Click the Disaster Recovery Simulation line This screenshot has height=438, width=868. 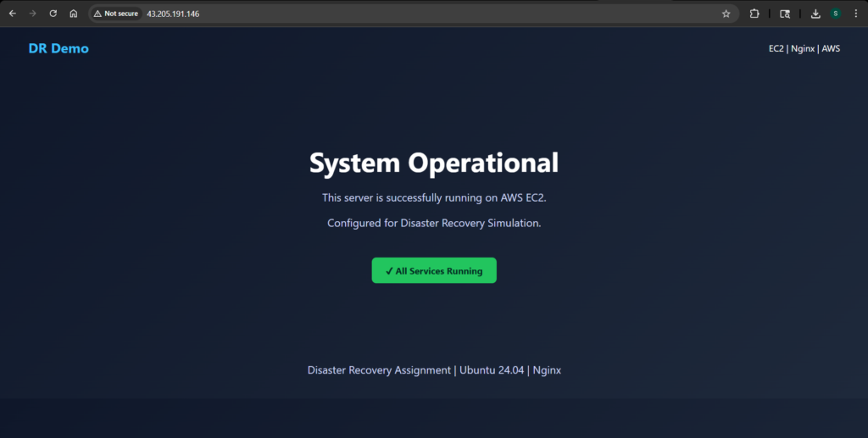[x=434, y=223]
